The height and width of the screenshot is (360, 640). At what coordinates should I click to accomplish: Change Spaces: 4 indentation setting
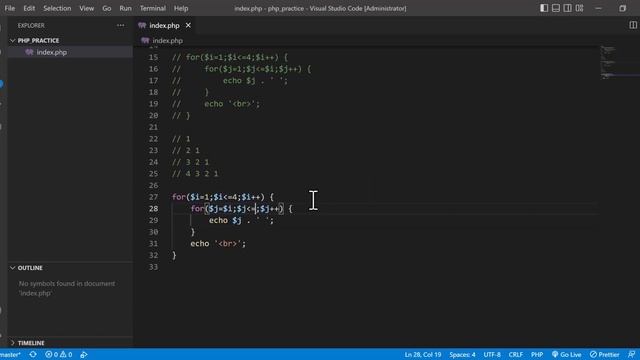click(462, 354)
